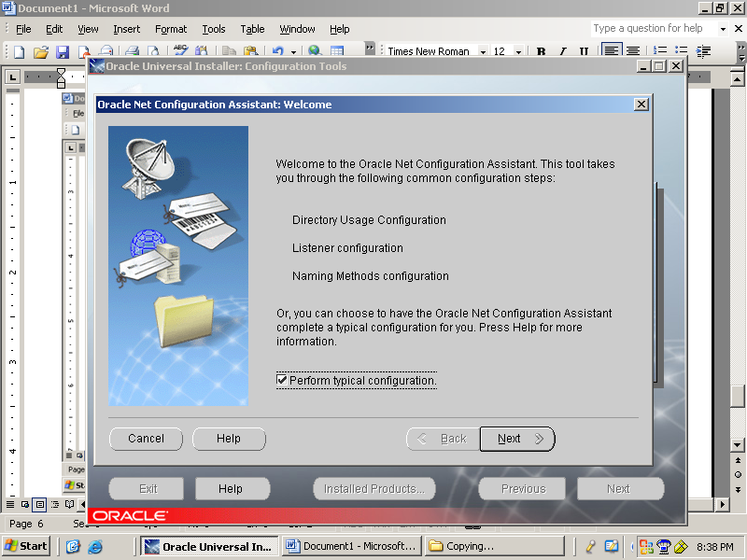Switch to Oracle Universal Installer taskbar button
The image size is (747, 560).
point(209,546)
